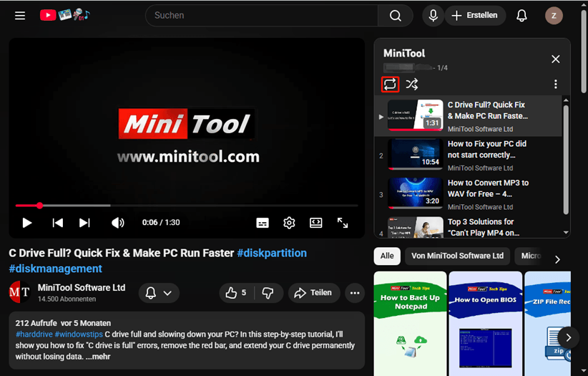This screenshot has height=376, width=588.
Task: Open MiniTool Software Ltd channel name link
Action: (82, 288)
